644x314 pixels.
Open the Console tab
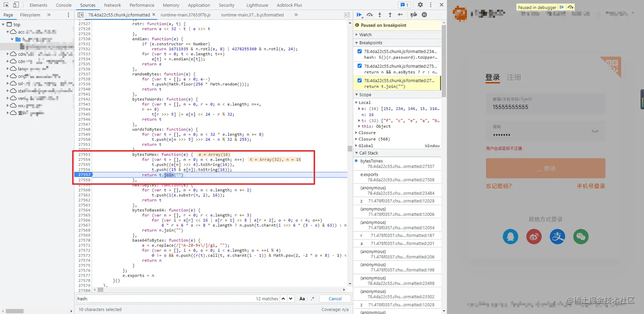63,5
